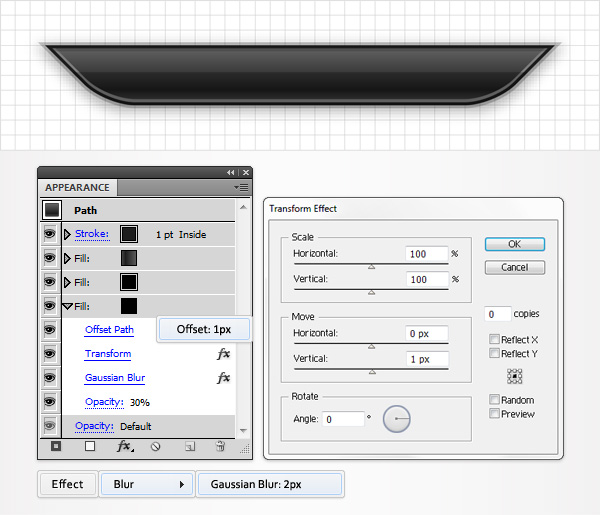Hide the Offset Path effect

coord(50,330)
